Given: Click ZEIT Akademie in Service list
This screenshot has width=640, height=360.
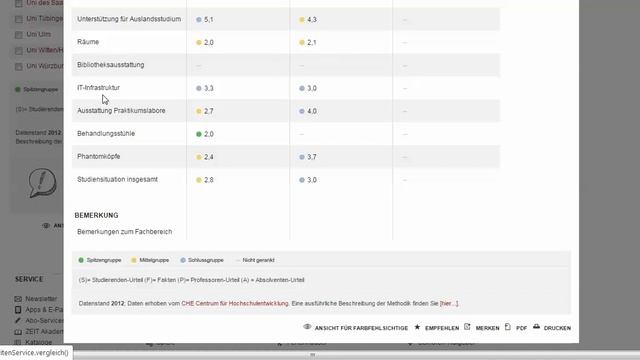Looking at the screenshot, I should click(x=44, y=332).
